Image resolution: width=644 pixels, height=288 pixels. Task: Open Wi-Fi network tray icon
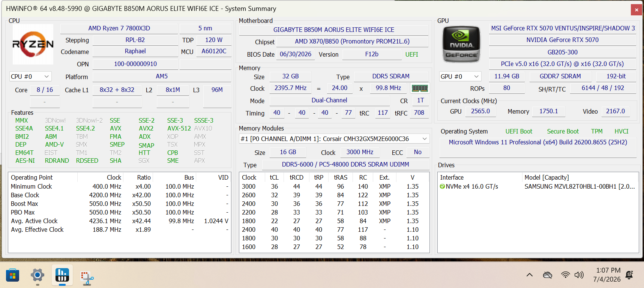(x=565, y=275)
